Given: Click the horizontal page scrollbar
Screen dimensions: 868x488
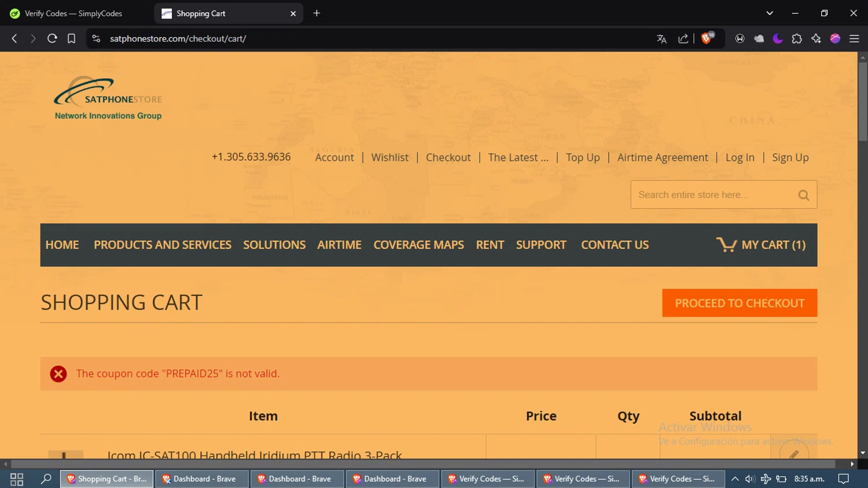Looking at the screenshot, I should pos(423,464).
